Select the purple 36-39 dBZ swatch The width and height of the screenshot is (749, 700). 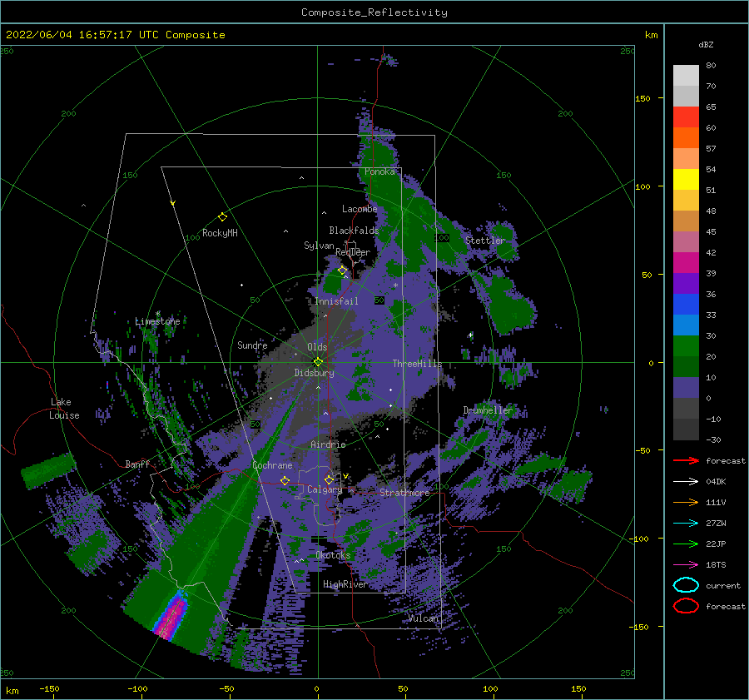point(686,284)
